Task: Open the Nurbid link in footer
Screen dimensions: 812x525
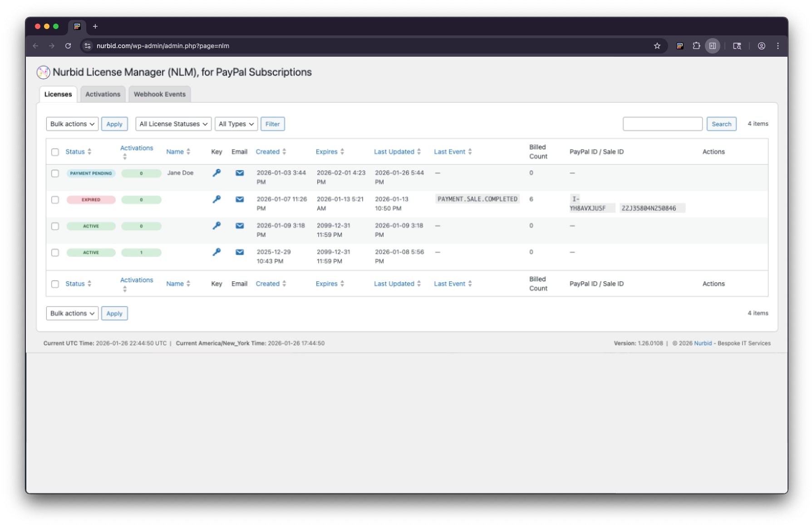Action: coord(703,343)
